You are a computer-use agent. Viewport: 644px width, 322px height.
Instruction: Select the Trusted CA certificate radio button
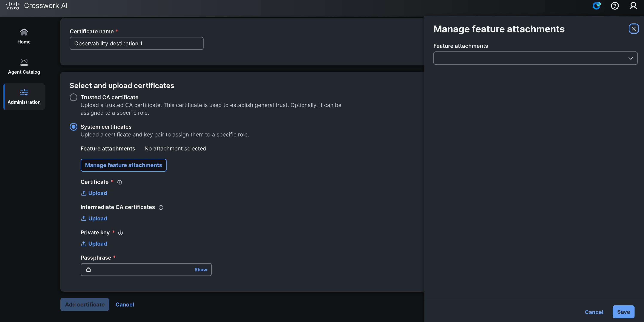point(73,97)
